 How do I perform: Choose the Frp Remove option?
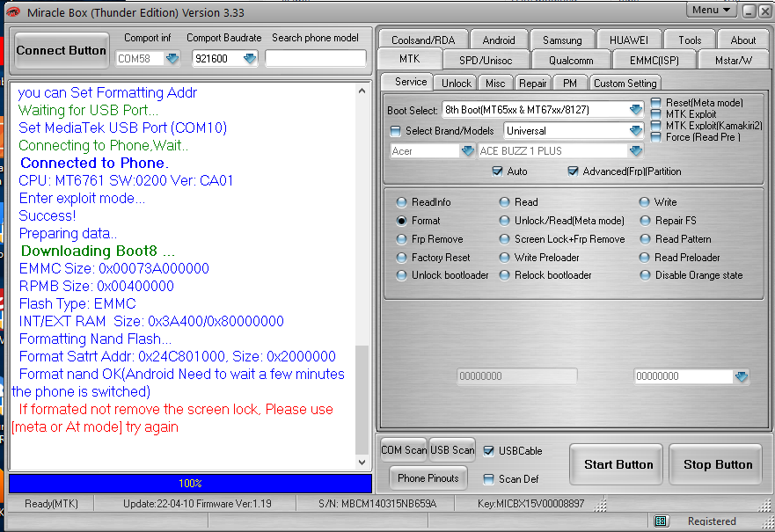(x=401, y=239)
